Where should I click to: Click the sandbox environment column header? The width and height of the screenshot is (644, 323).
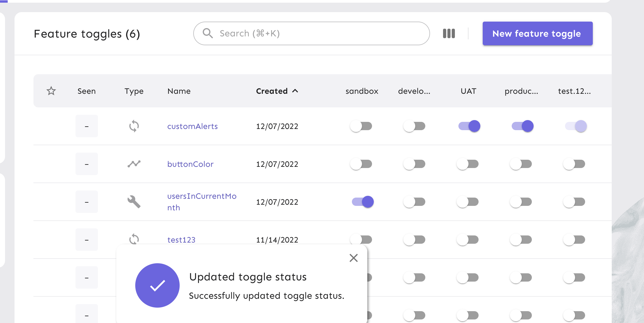(x=362, y=91)
